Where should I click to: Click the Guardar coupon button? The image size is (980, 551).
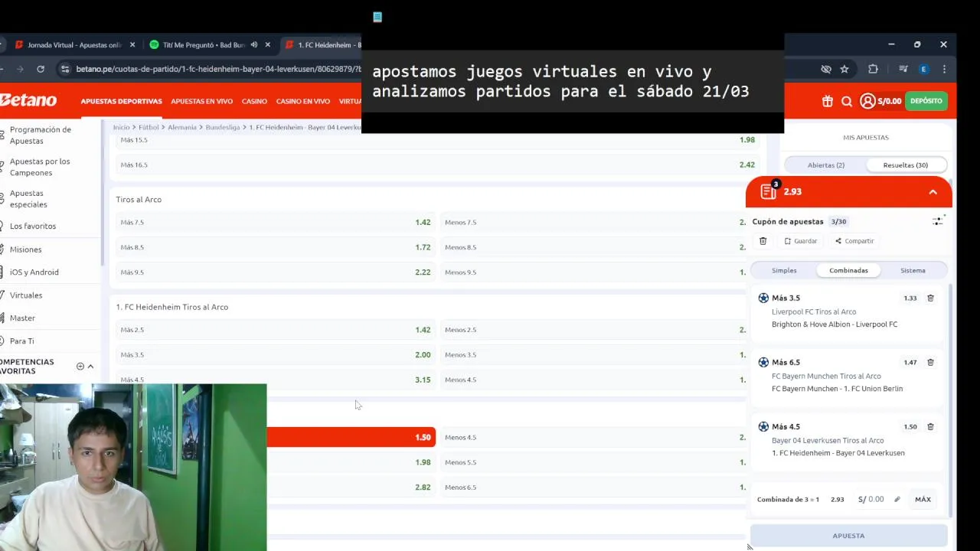point(801,241)
